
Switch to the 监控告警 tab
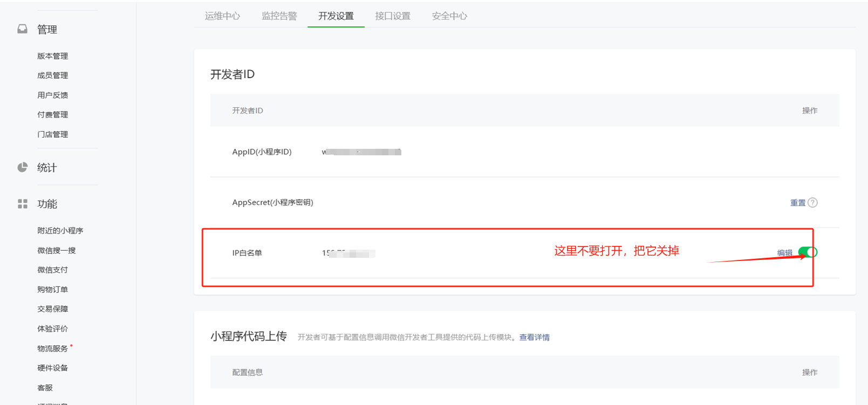tap(279, 16)
